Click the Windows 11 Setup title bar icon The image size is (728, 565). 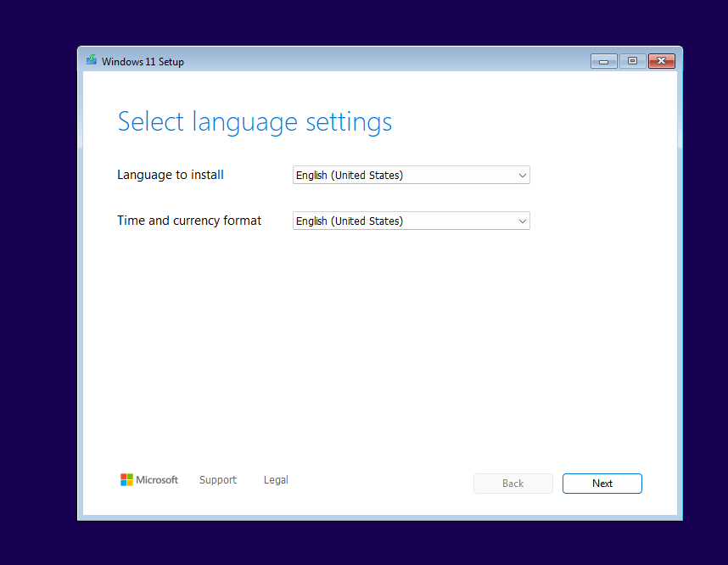pyautogui.click(x=92, y=60)
